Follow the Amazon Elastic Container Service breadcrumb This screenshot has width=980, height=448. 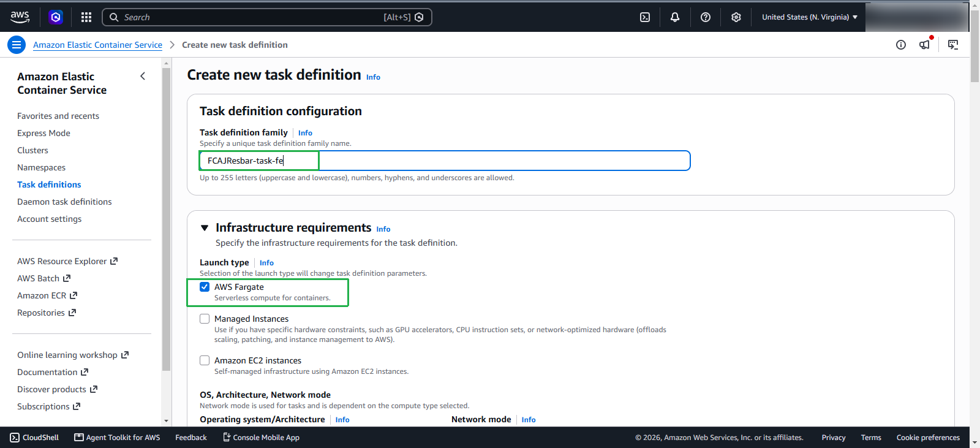[x=97, y=45]
